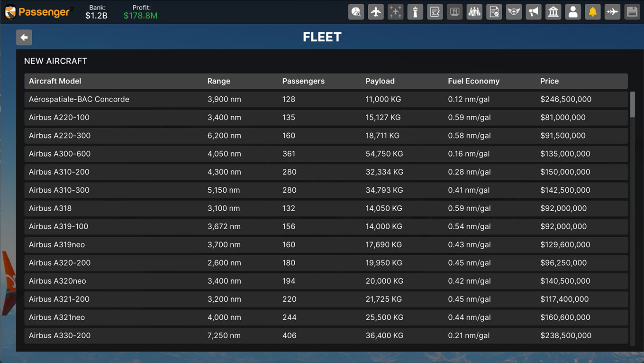Click the floppy disk save icon
The height and width of the screenshot is (363, 644).
(632, 12)
